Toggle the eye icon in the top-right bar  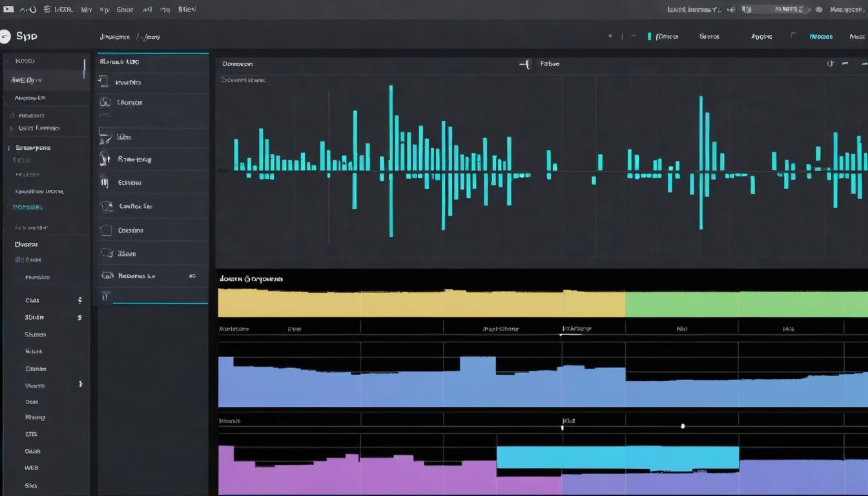tap(819, 10)
